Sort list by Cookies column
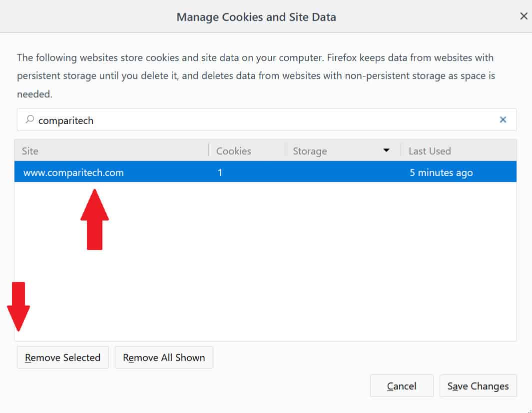The width and height of the screenshot is (532, 413). click(x=247, y=151)
